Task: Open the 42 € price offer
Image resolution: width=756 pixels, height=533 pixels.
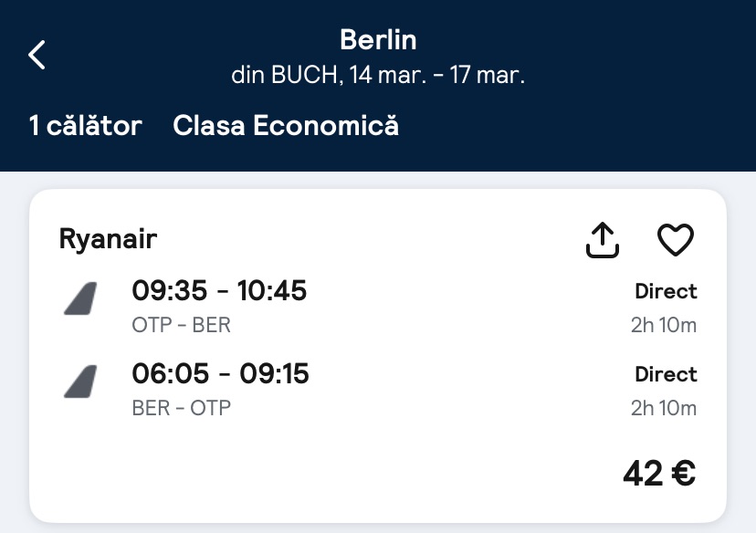Action: (x=659, y=473)
